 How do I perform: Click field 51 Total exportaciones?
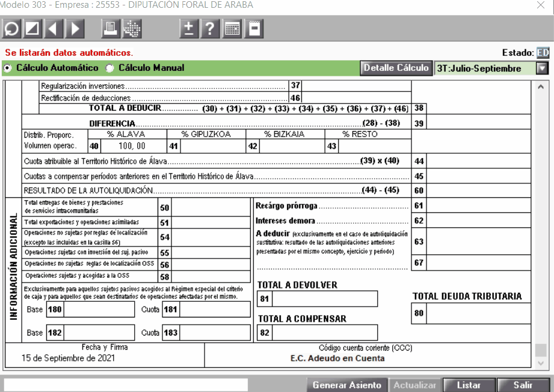tap(211, 222)
